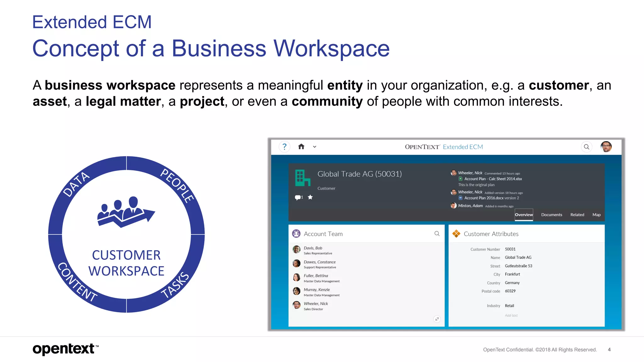Select the CONTENT segment of the circle
This screenshot has height=362, width=644.
pos(77,282)
